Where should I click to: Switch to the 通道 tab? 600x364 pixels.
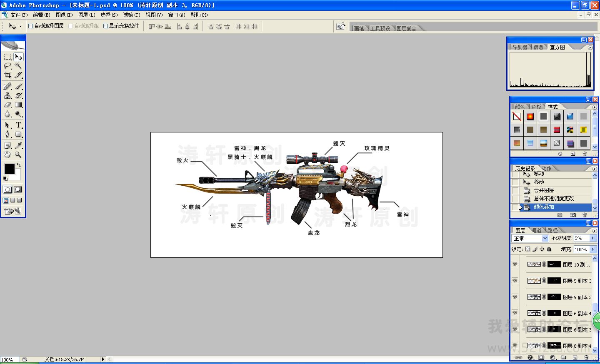point(537,230)
